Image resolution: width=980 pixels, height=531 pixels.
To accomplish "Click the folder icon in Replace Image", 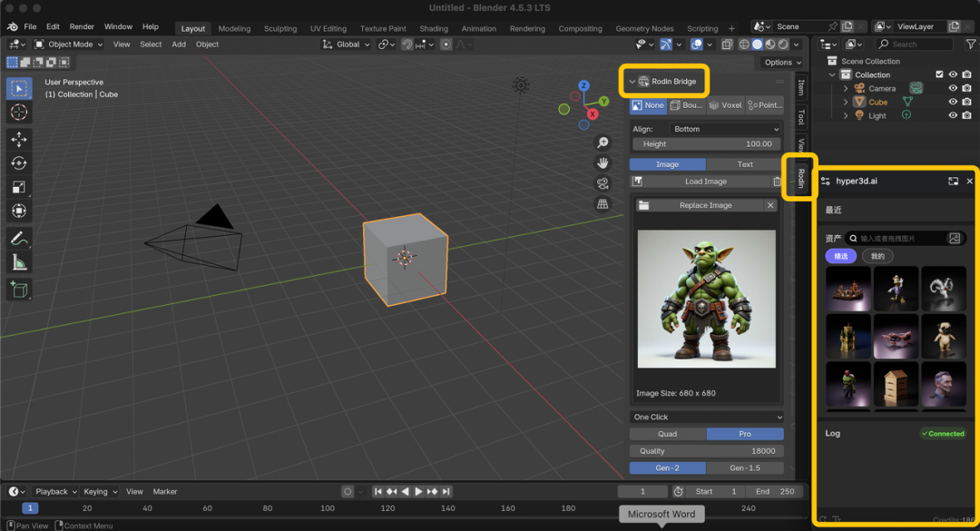I will point(643,205).
